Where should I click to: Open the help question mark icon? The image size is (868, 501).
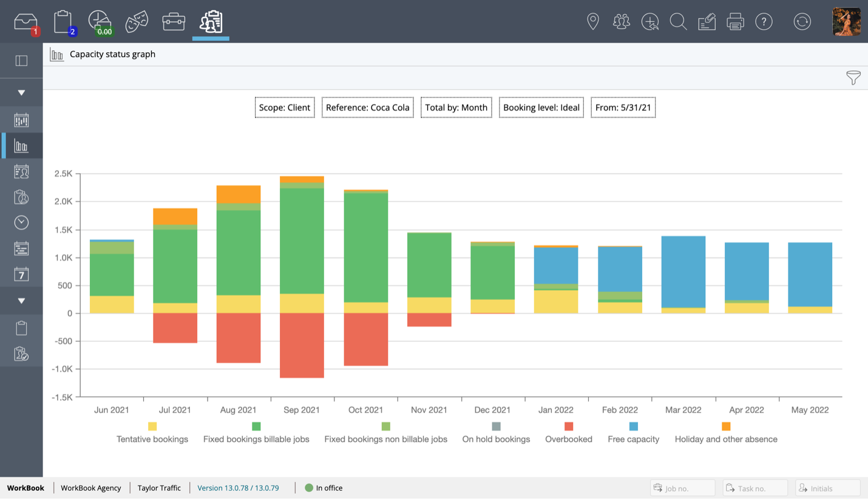764,22
